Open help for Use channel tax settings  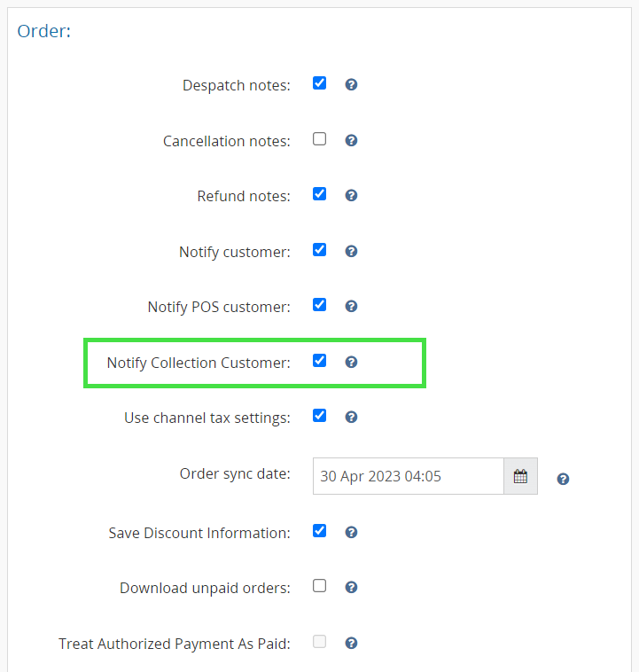(351, 417)
